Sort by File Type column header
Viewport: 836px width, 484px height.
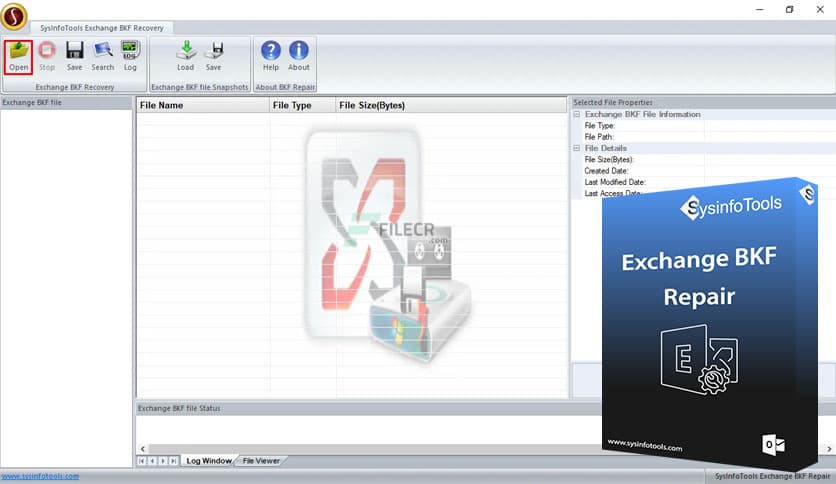tap(302, 105)
